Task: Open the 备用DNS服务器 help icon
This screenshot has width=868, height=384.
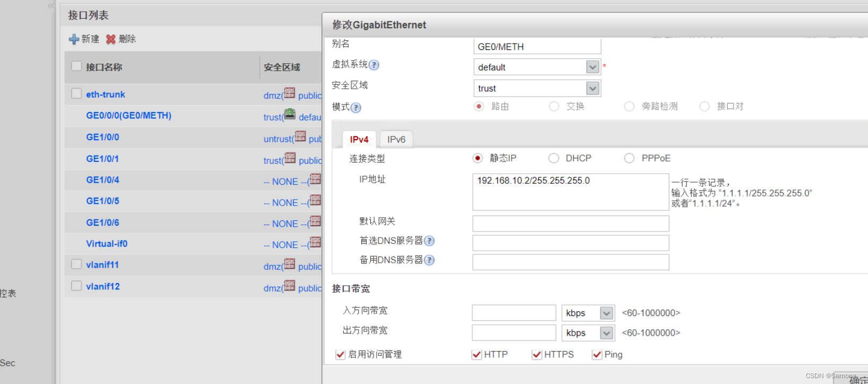Action: coord(429,260)
